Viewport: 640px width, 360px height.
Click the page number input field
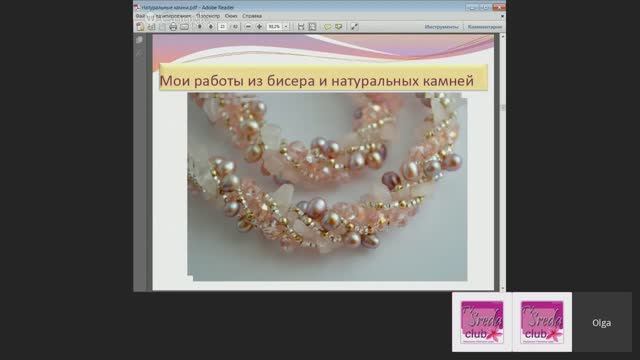[222, 27]
